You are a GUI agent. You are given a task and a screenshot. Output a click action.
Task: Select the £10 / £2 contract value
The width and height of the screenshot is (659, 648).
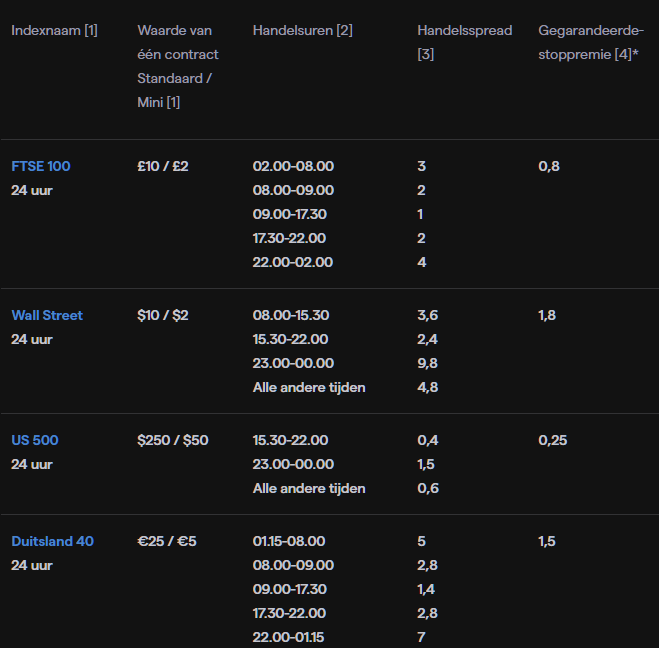tap(163, 166)
